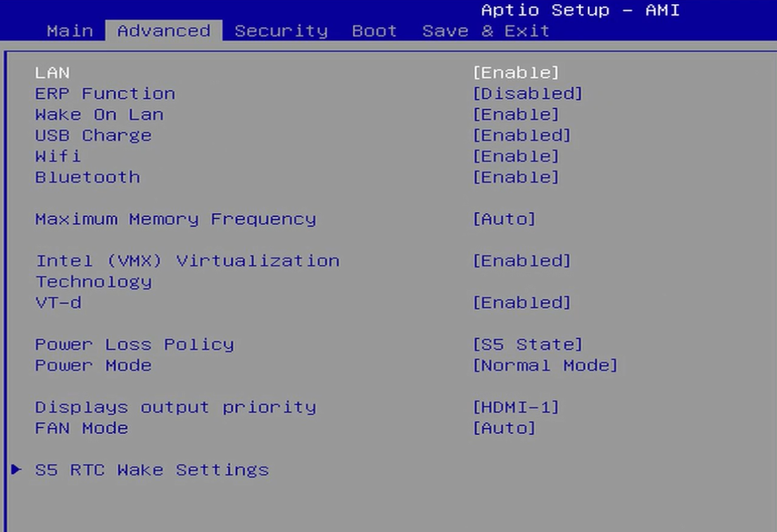The image size is (777, 532).
Task: Toggle Intel VMX Virtualization Enabled value
Action: point(522,261)
